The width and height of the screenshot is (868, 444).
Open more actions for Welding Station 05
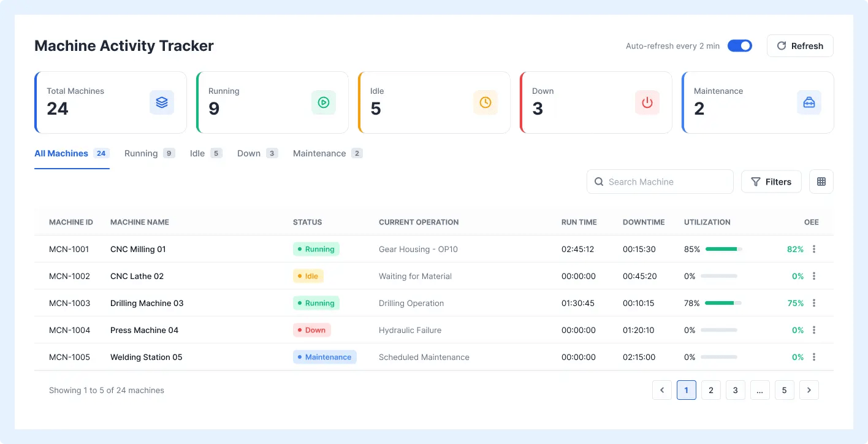click(814, 357)
